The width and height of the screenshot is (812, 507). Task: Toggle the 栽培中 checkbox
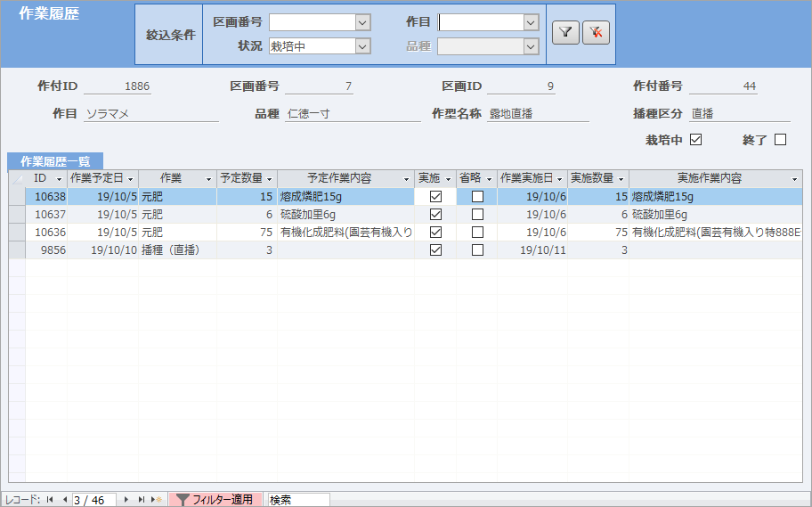(x=696, y=140)
